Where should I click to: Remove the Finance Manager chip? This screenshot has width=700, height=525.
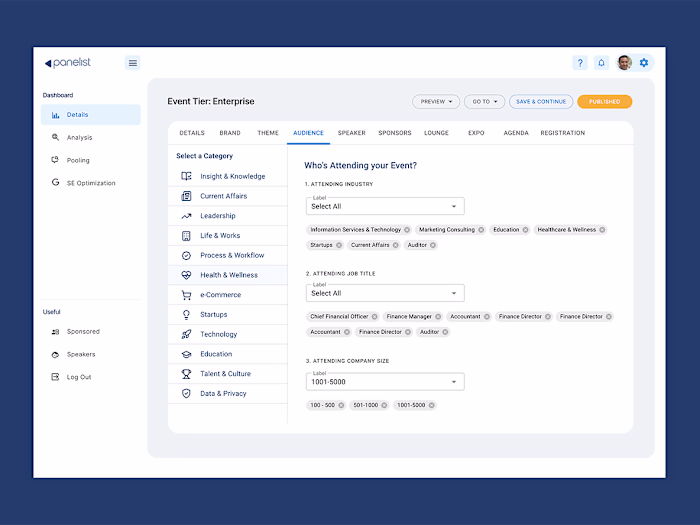pyautogui.click(x=438, y=317)
